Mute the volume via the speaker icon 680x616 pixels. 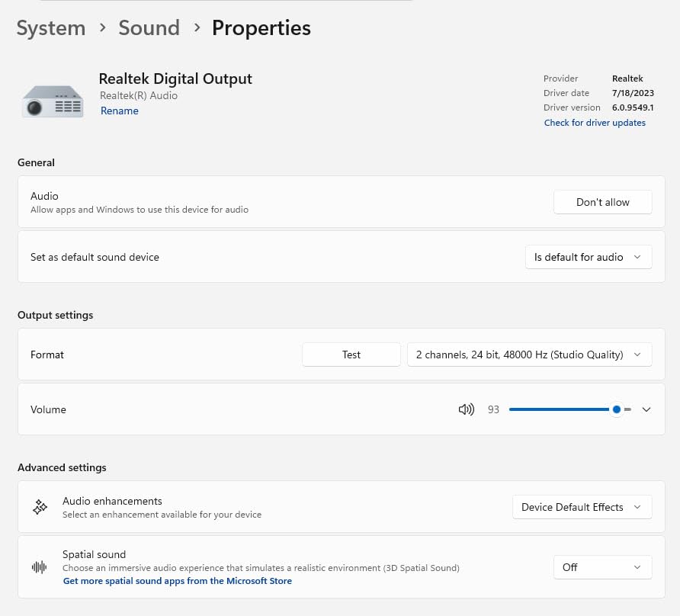coord(467,409)
